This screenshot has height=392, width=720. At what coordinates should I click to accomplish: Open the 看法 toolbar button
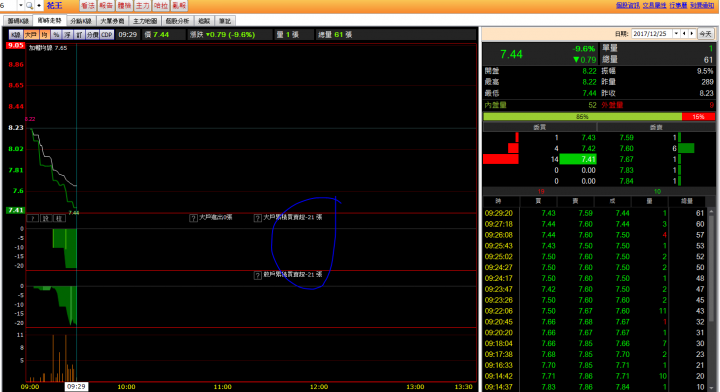(88, 6)
